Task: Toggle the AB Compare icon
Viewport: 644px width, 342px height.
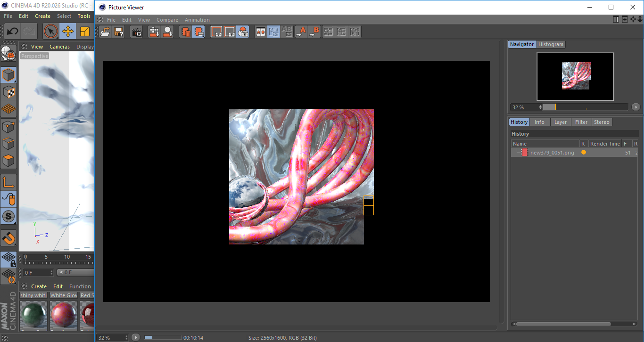Action: coord(260,32)
